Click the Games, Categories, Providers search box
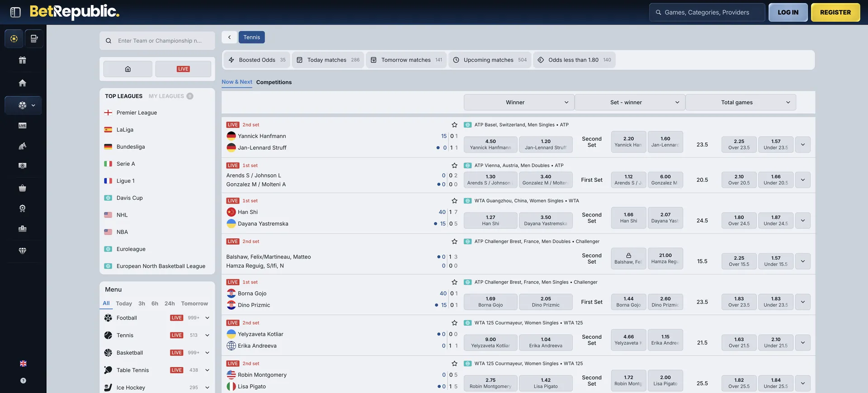Screen dimensions: 868x393 click(707, 12)
